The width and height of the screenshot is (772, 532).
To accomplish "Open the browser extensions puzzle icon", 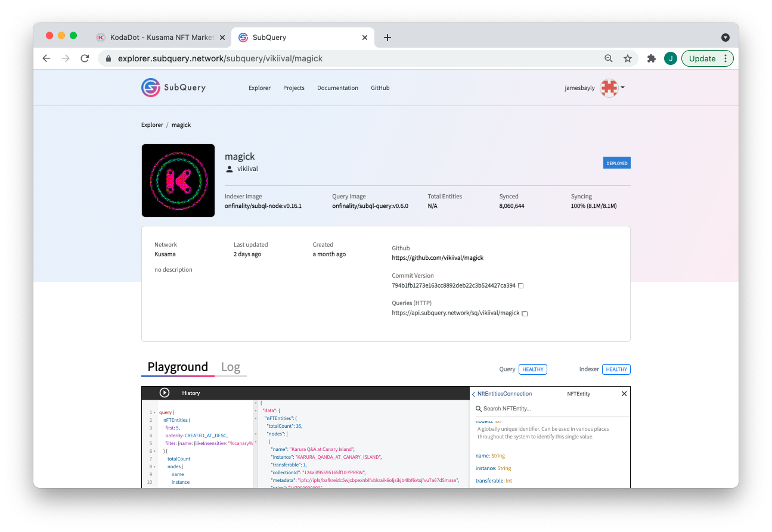I will [652, 58].
